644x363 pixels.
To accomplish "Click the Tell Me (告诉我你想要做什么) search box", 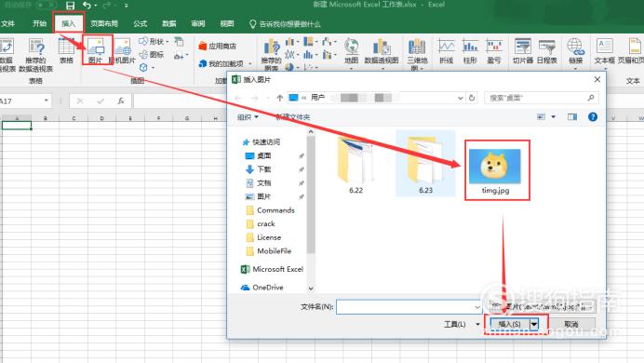I will click(x=285, y=24).
